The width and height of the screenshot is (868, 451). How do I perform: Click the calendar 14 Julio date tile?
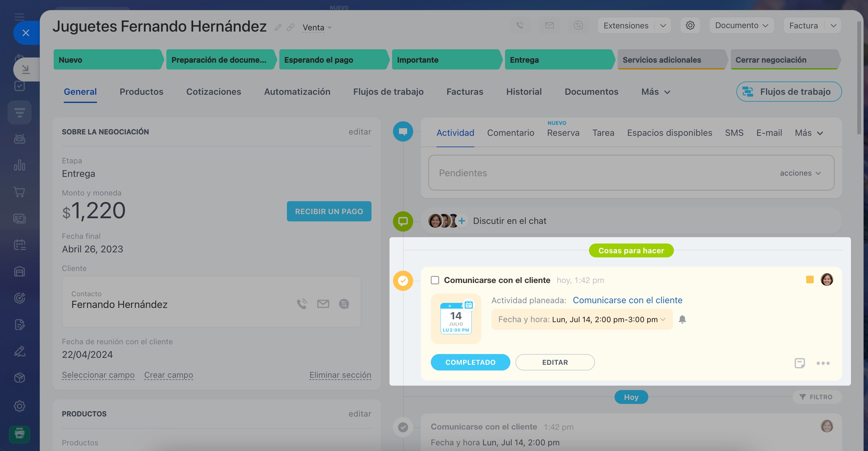[x=456, y=318]
